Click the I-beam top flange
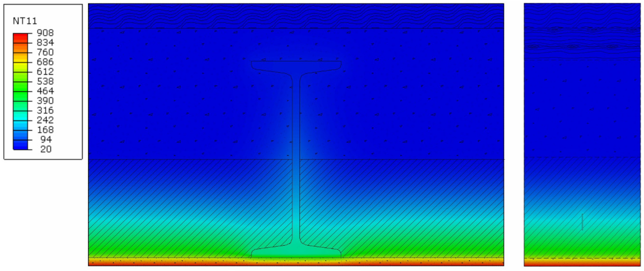Screen dimensions: 644x271 point(296,65)
